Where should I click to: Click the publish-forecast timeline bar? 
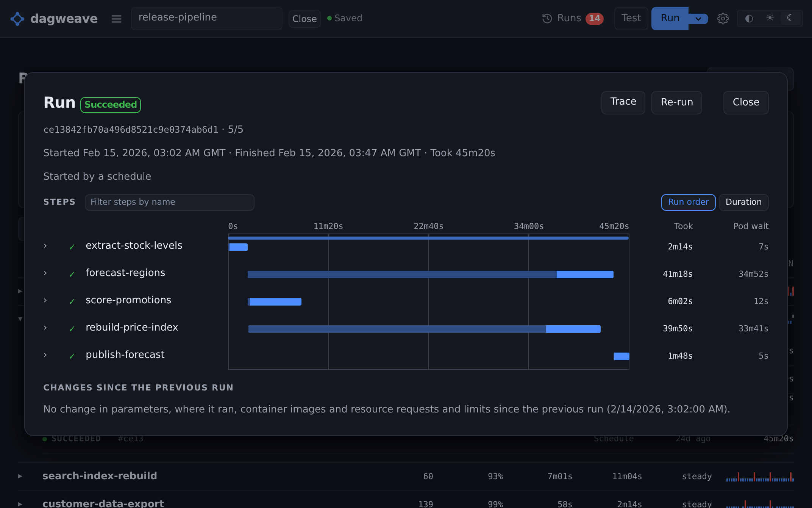[621, 356]
